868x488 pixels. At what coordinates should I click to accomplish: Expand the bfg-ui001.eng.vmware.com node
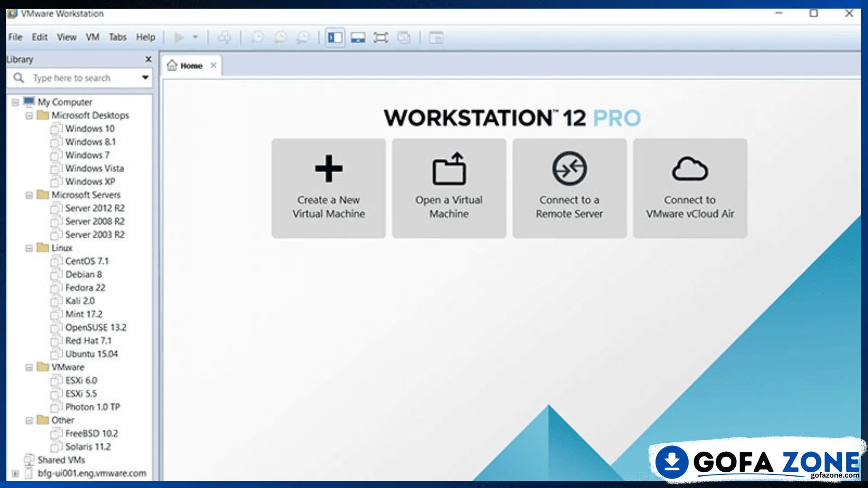(15, 474)
